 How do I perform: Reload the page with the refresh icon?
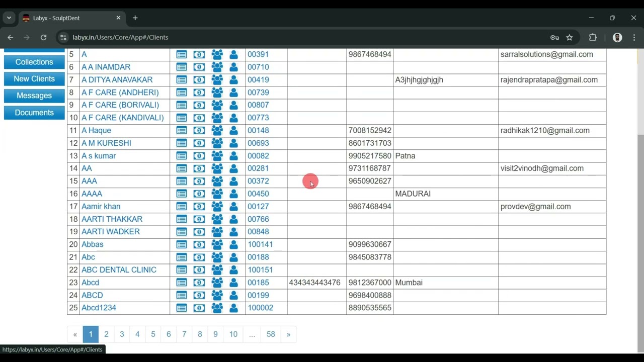43,37
